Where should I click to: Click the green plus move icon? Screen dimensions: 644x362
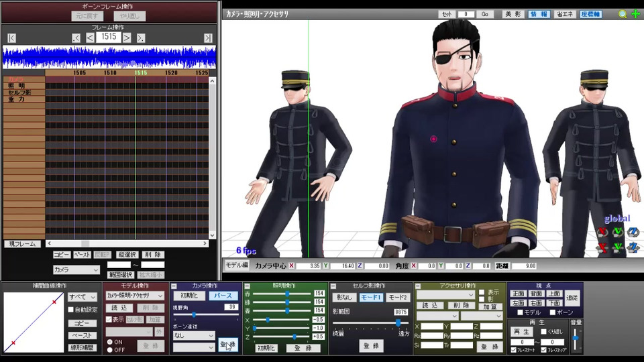pyautogui.click(x=635, y=14)
